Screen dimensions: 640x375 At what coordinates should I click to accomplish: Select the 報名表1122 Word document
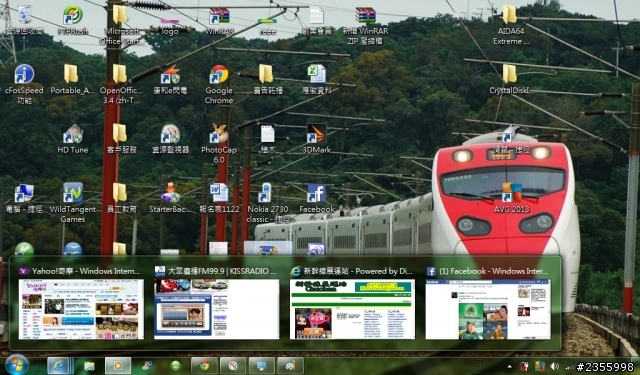coord(219,193)
